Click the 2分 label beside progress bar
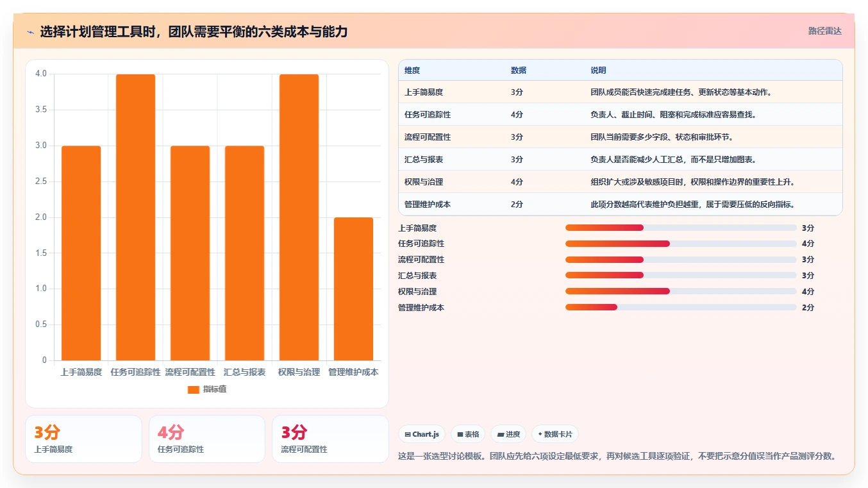Viewport: 868px width, 488px height. point(808,307)
